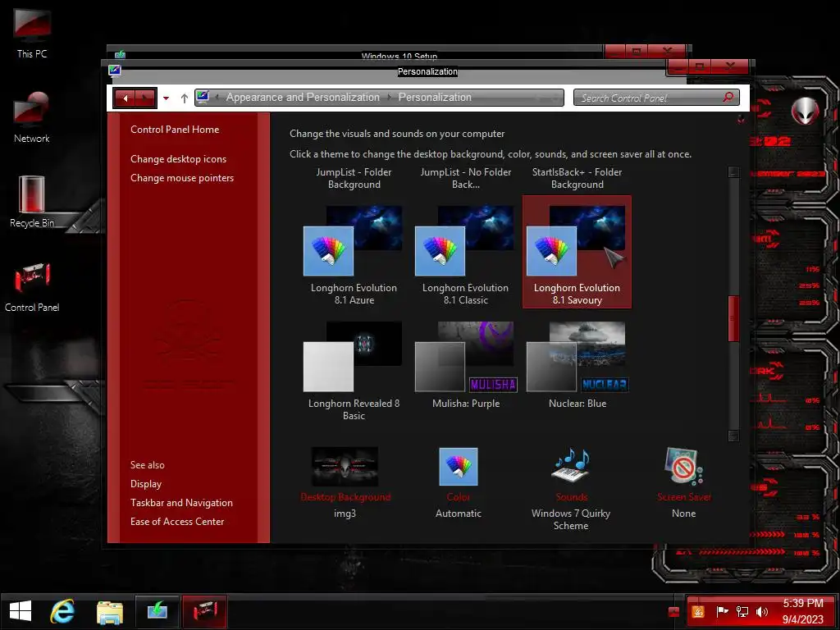Click Appearance and Personalization breadcrumb

[x=303, y=98]
